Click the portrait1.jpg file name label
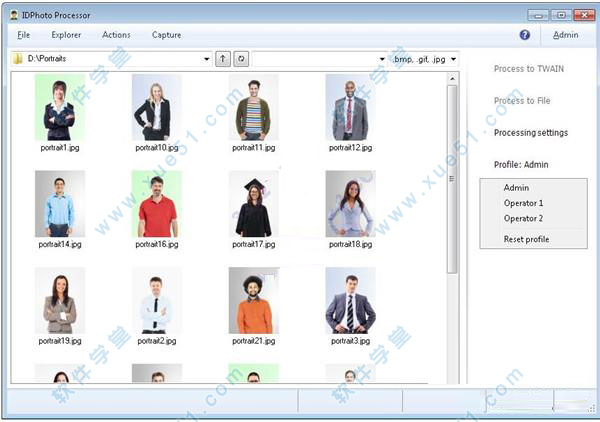The height and width of the screenshot is (422, 600). pyautogui.click(x=60, y=148)
